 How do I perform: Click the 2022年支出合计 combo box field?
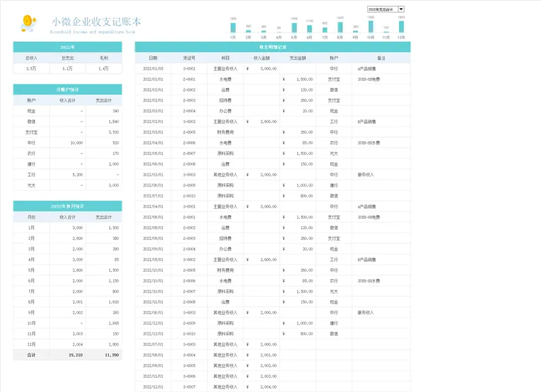383,9
